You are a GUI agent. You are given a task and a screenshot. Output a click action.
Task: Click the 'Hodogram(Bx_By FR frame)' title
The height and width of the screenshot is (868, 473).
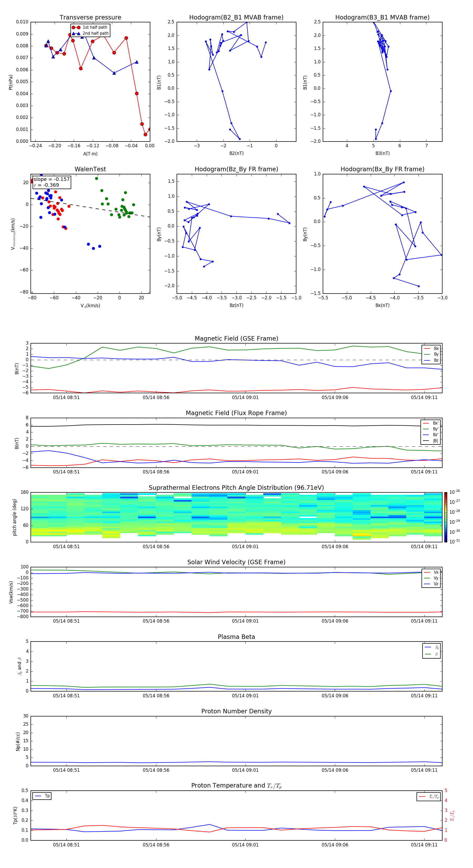[382, 169]
